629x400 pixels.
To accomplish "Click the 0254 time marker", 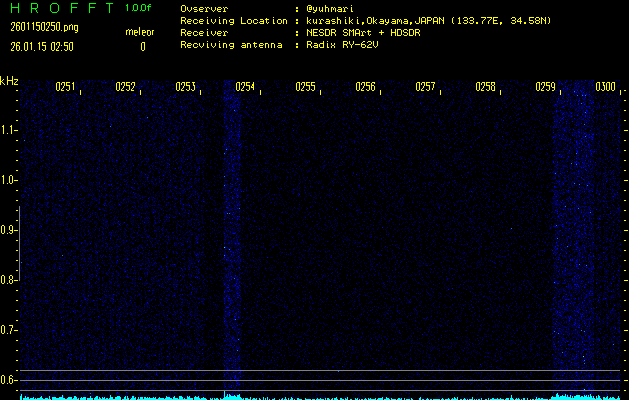I will pyautogui.click(x=245, y=87).
